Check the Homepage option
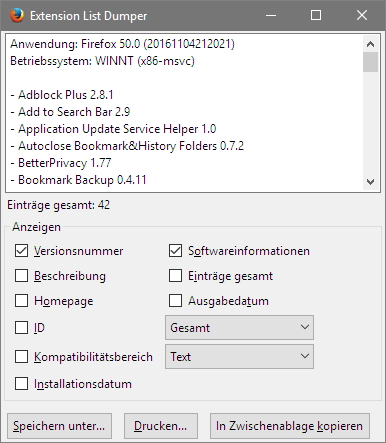The image size is (386, 443). [21, 301]
